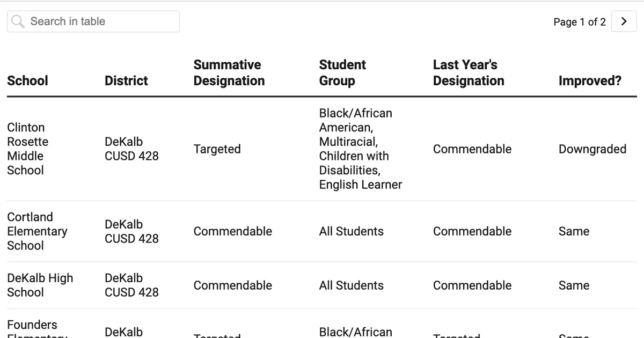Select the Clinton Rosette Middle School row

pyautogui.click(x=27, y=149)
